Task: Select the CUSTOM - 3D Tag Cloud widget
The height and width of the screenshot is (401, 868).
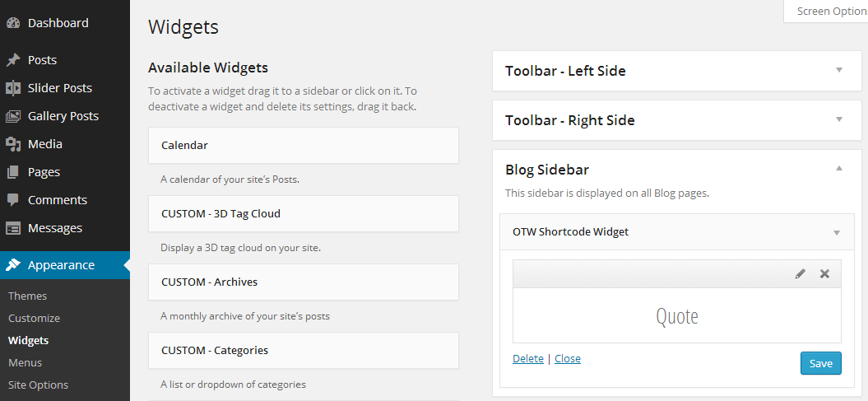Action: click(304, 213)
